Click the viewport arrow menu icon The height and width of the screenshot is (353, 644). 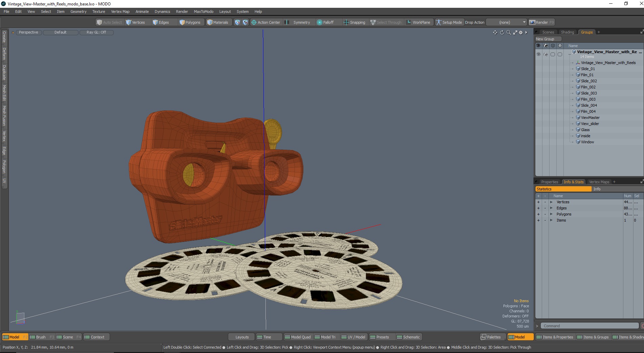pyautogui.click(x=526, y=33)
